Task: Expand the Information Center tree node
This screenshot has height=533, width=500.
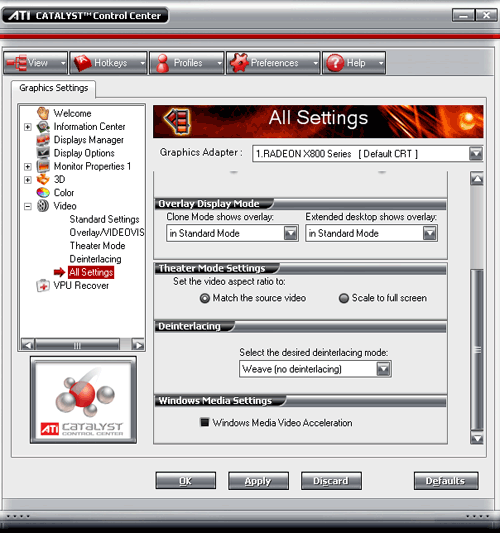Action: coord(28,127)
